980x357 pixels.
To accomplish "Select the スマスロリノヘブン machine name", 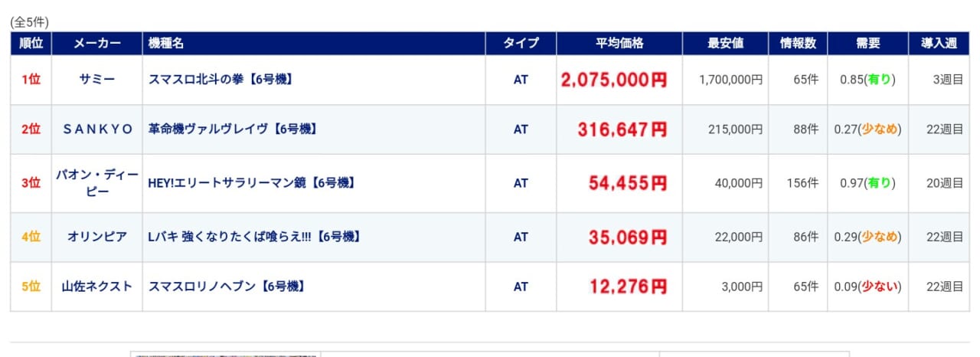I will tap(227, 287).
